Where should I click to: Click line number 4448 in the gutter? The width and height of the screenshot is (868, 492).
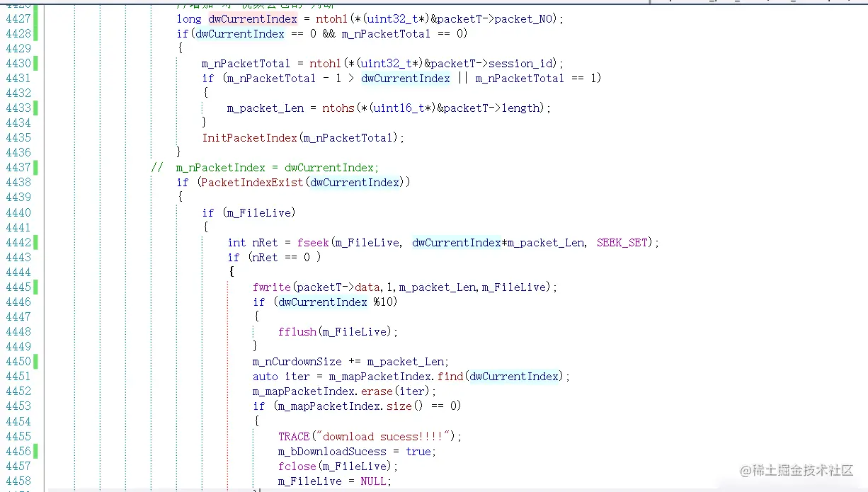point(18,332)
